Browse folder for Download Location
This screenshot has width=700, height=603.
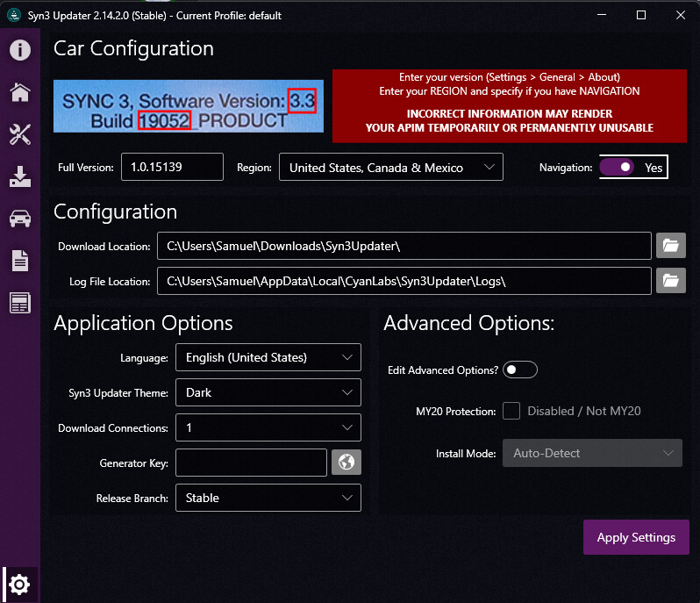pyautogui.click(x=670, y=246)
